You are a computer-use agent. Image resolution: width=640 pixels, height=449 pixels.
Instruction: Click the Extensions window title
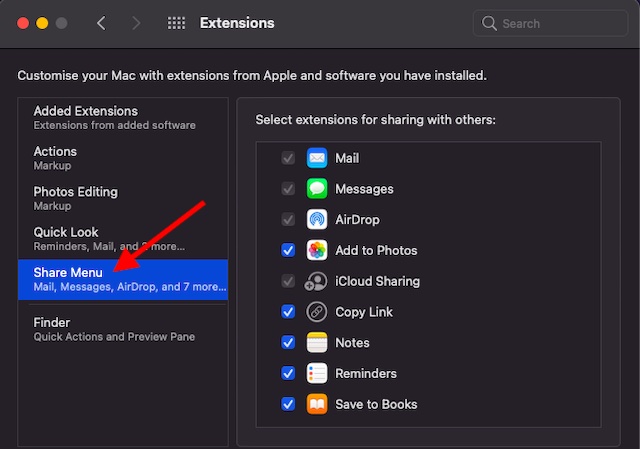(x=237, y=23)
